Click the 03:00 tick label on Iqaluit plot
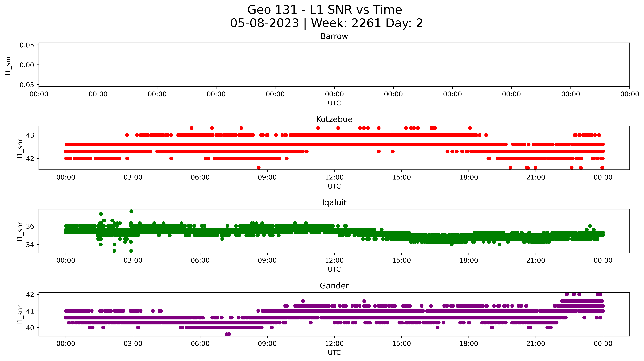Screen dimensions: 644x361 [x=133, y=261]
